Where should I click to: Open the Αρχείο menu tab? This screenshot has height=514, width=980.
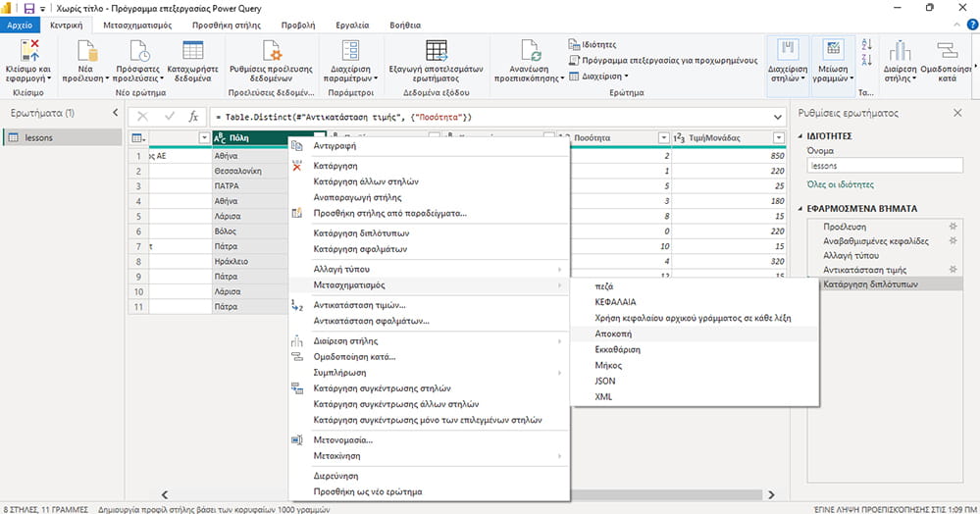20,25
